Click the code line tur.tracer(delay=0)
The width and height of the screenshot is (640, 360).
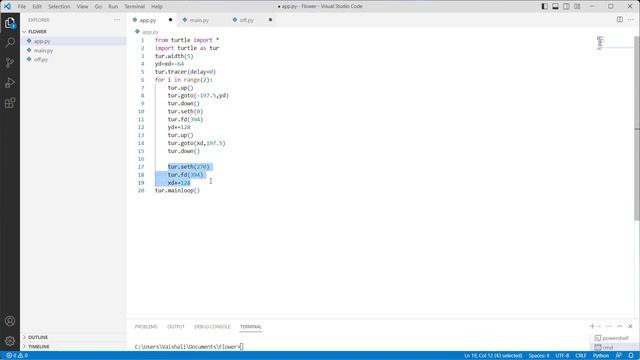click(185, 72)
